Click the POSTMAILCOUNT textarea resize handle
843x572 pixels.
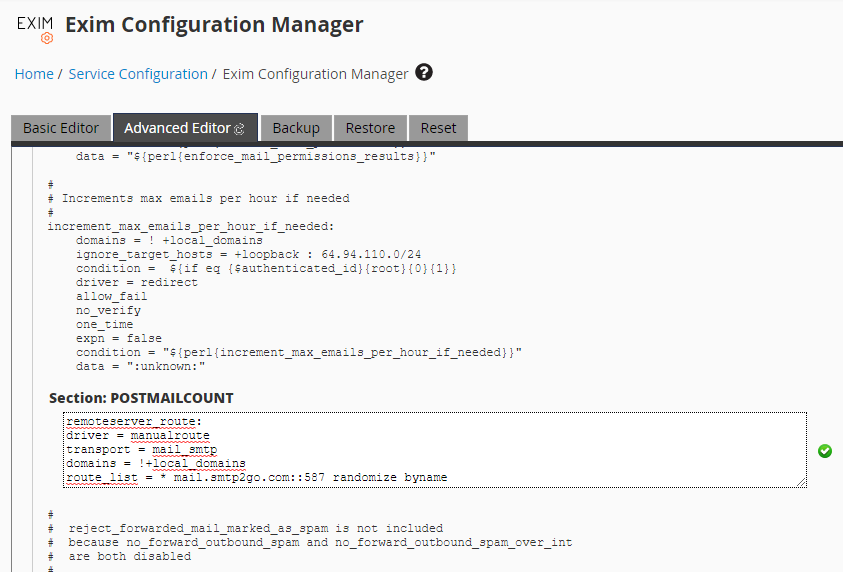801,482
